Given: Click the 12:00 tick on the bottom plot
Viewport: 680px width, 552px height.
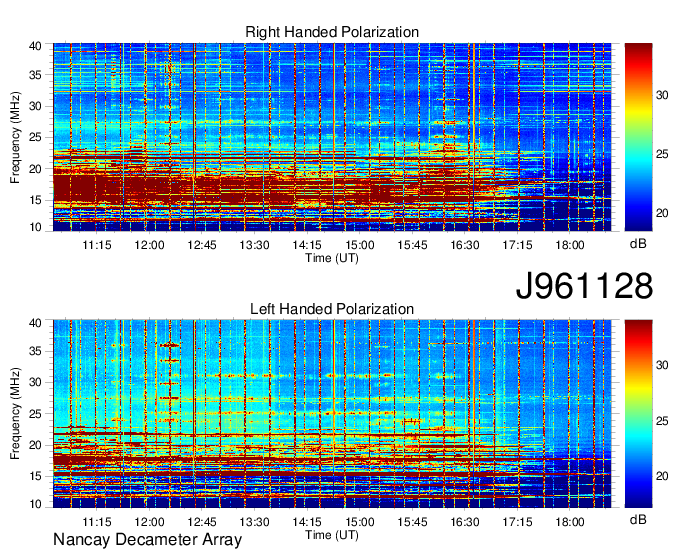Looking at the screenshot, I should point(149,522).
